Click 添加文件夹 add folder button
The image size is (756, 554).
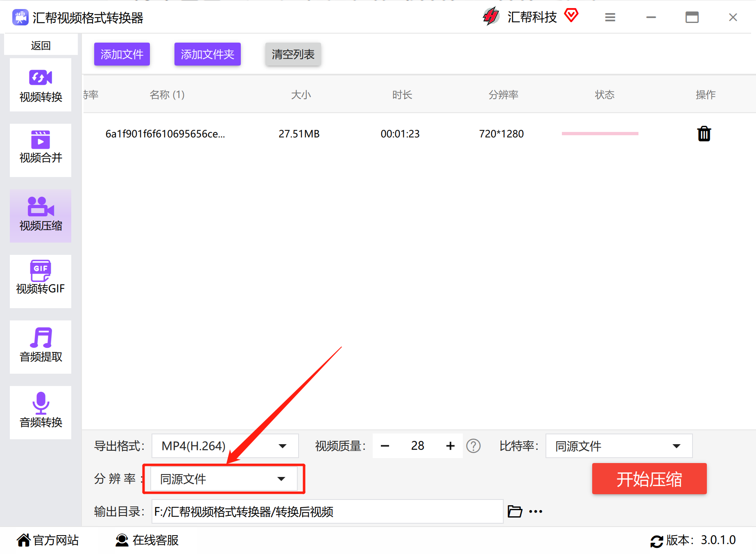[208, 54]
